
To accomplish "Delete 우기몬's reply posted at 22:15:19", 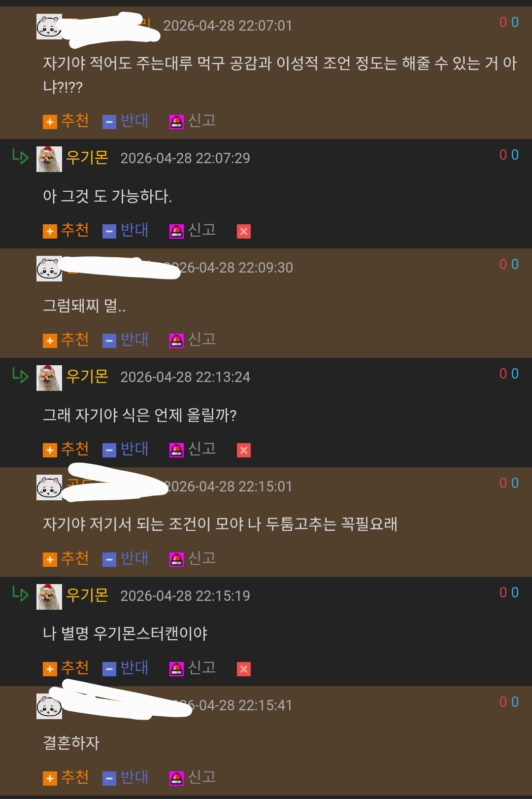I will pos(244,669).
